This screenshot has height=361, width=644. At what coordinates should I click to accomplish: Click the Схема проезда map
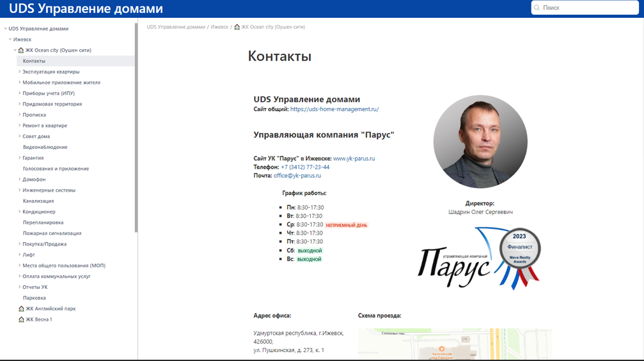(x=455, y=344)
